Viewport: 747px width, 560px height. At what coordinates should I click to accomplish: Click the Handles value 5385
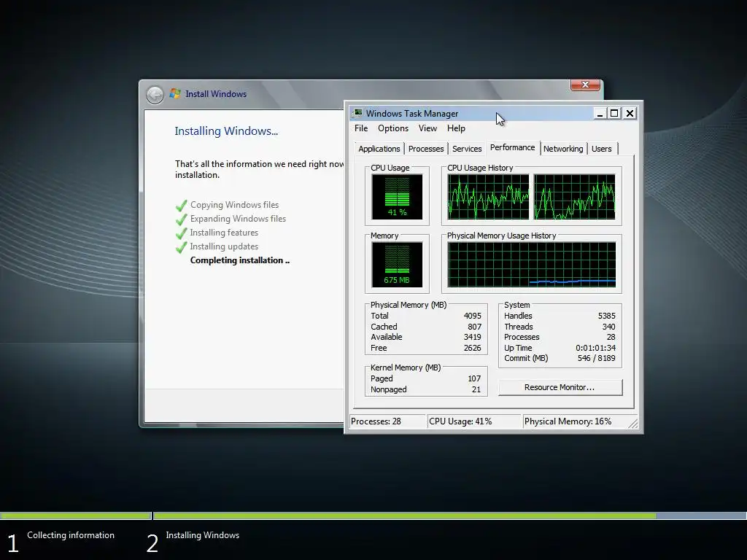(606, 316)
